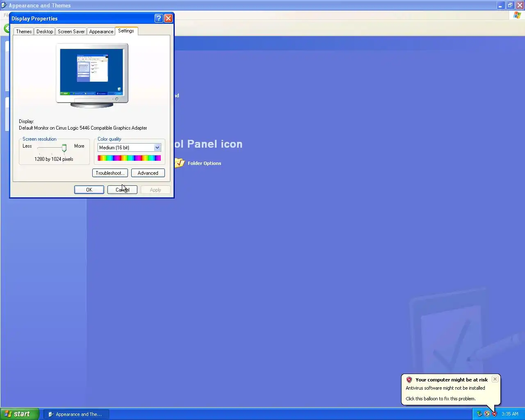The image size is (525, 420).
Task: Click the red security shield tray icon
Action: 495,414
